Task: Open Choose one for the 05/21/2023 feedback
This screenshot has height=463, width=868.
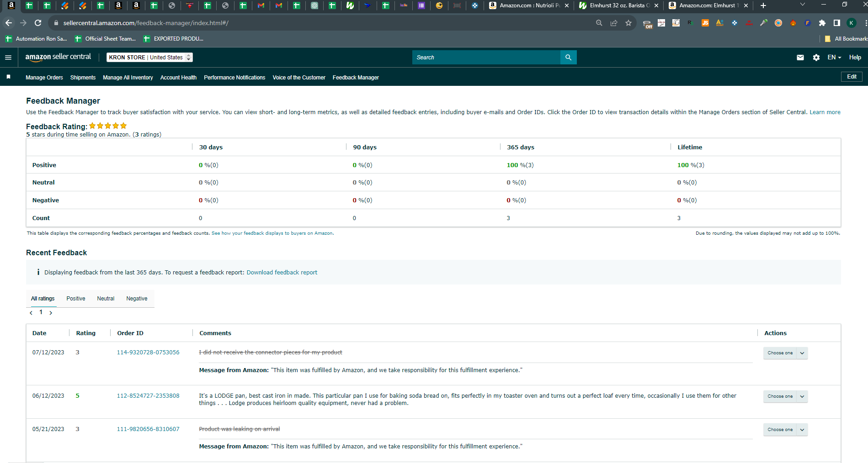Action: (x=785, y=430)
